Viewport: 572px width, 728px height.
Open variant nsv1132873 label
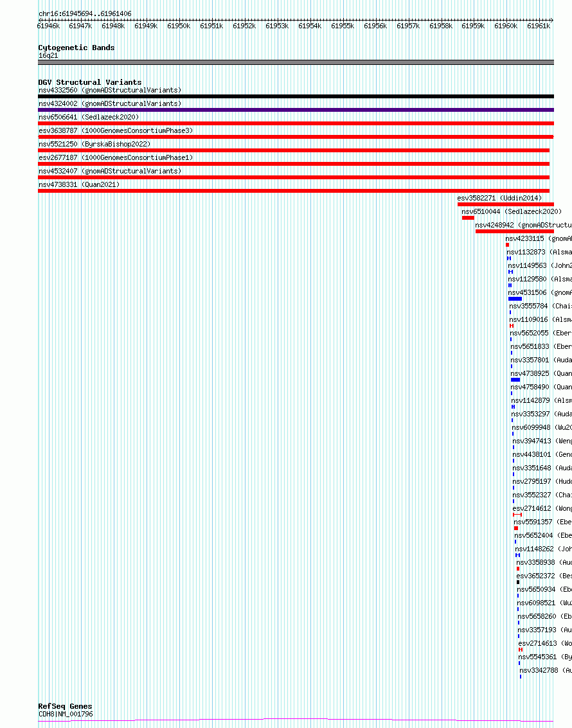(539, 252)
